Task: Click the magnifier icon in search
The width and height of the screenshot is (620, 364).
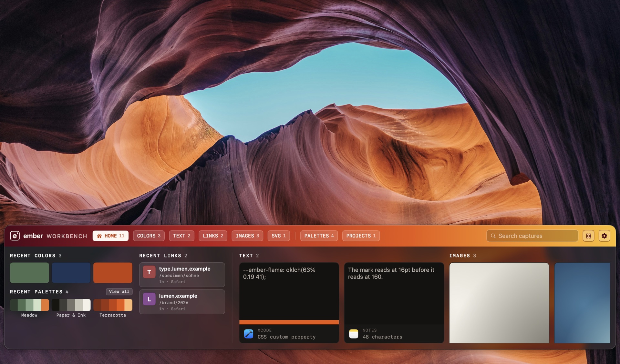Action: [493, 236]
